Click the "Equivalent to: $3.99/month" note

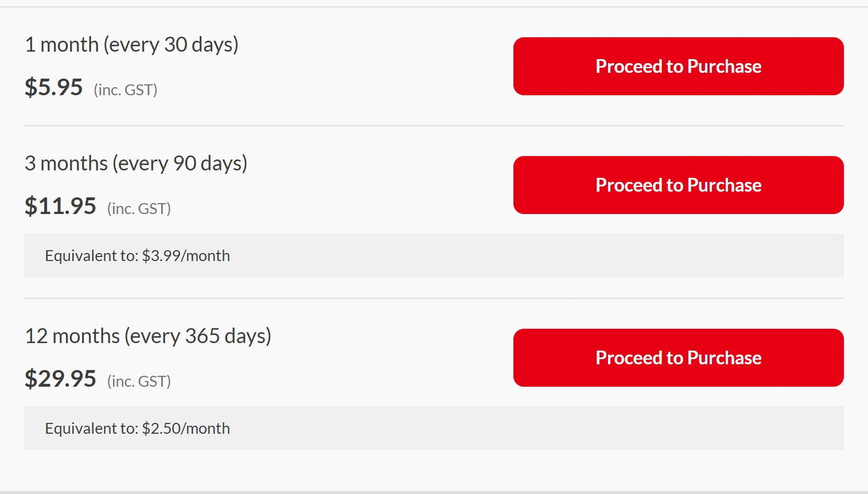coord(138,256)
